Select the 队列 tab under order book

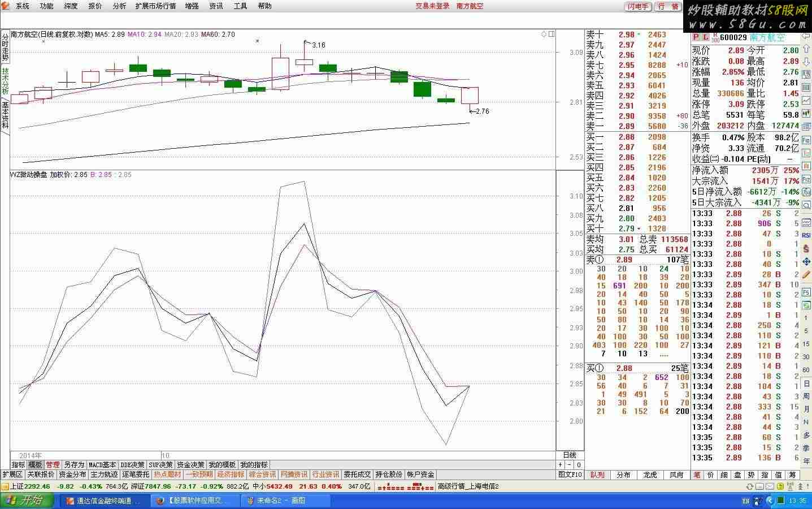pos(597,475)
